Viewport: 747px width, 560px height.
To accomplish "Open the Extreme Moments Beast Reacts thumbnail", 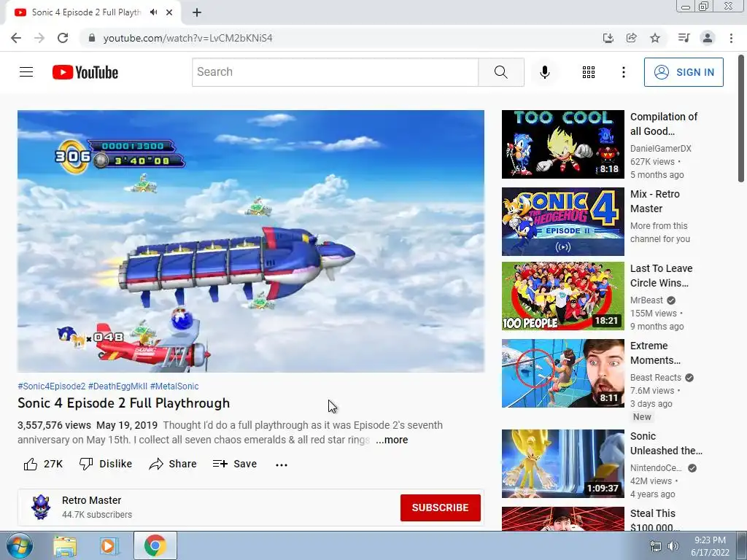I will (562, 373).
